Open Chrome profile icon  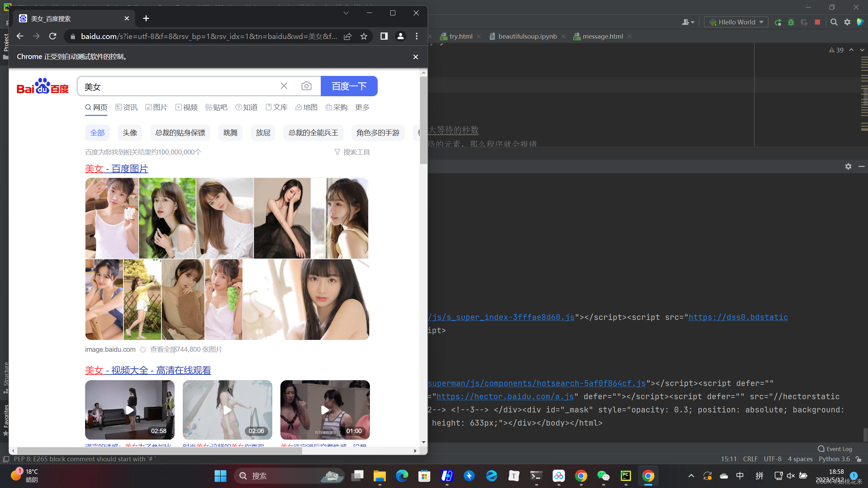[400, 36]
